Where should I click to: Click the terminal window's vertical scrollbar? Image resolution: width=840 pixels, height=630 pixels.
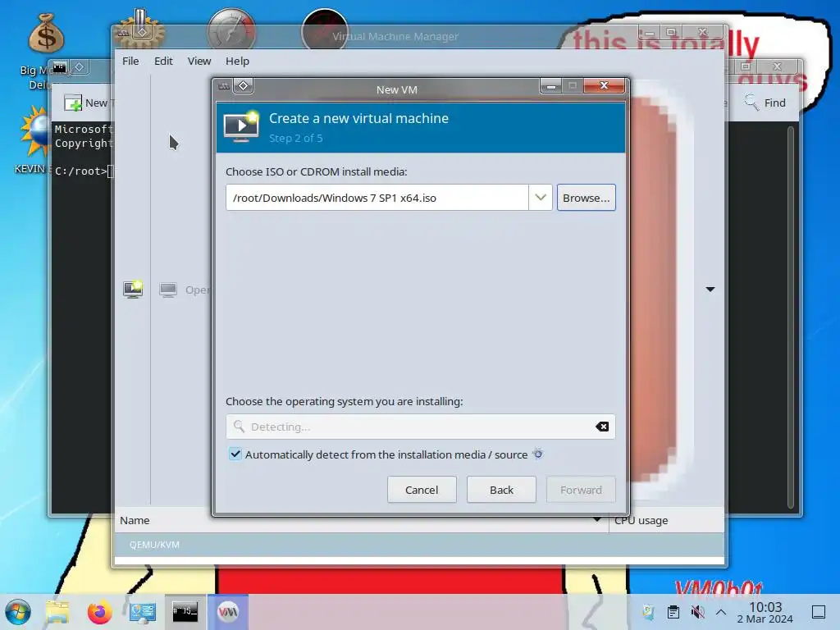tap(791, 317)
